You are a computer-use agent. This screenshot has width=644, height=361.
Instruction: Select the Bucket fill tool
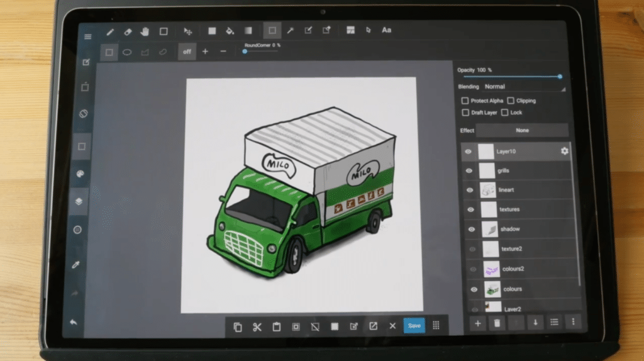[230, 31]
